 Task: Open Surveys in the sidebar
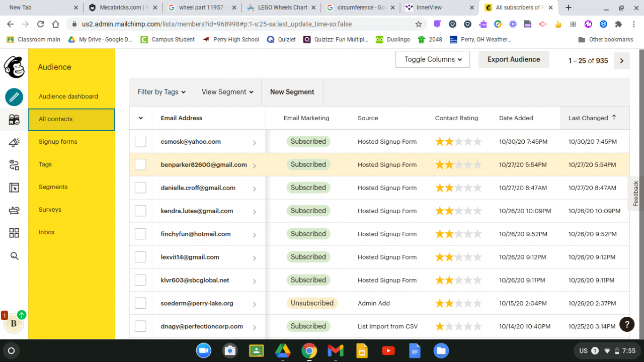[x=50, y=210]
